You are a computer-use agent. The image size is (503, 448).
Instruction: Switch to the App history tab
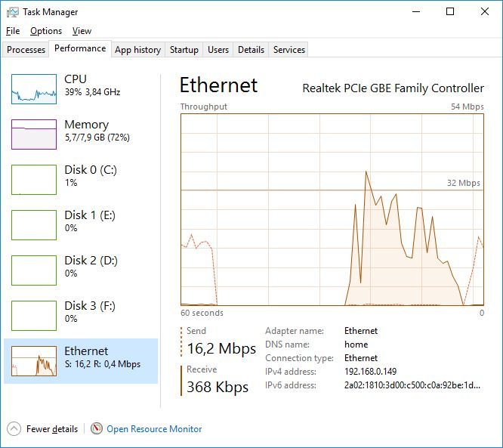(137, 50)
